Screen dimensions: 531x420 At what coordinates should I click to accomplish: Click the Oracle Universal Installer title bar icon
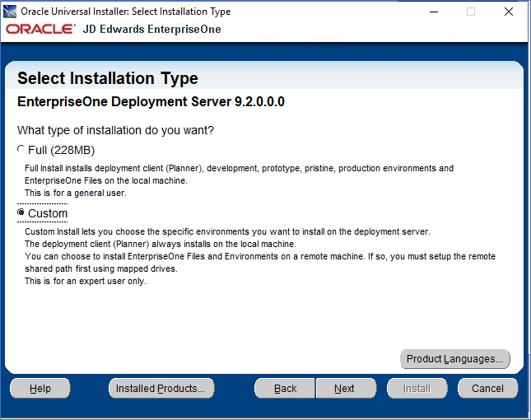(10, 12)
